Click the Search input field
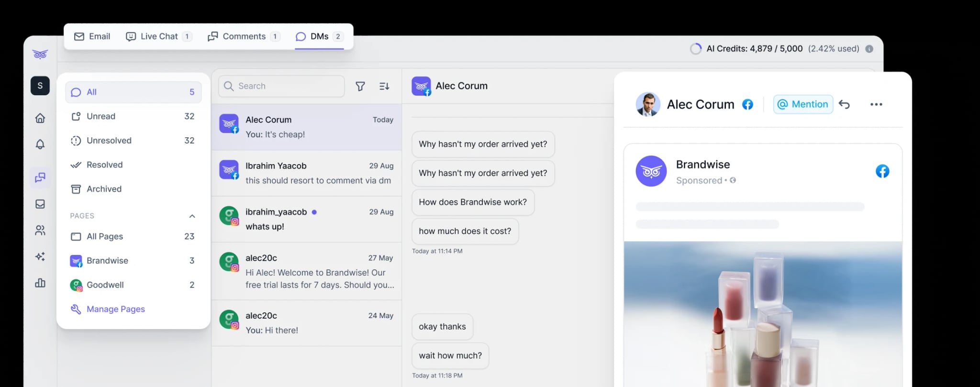This screenshot has width=980, height=387. pyautogui.click(x=281, y=86)
